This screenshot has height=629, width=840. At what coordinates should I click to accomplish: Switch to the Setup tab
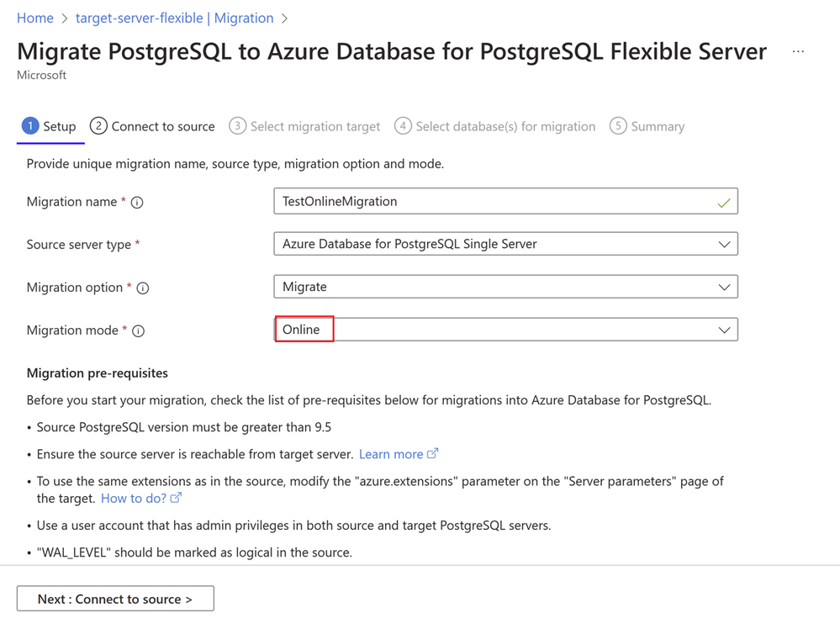tap(50, 126)
